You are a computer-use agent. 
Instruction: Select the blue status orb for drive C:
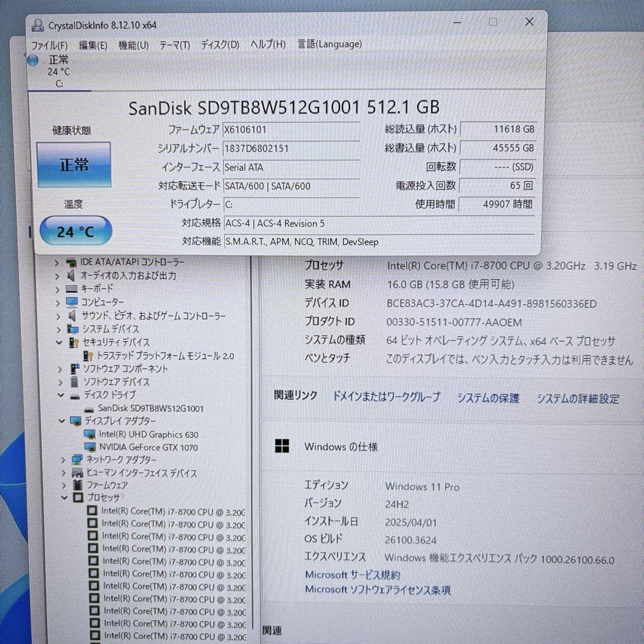[33, 60]
